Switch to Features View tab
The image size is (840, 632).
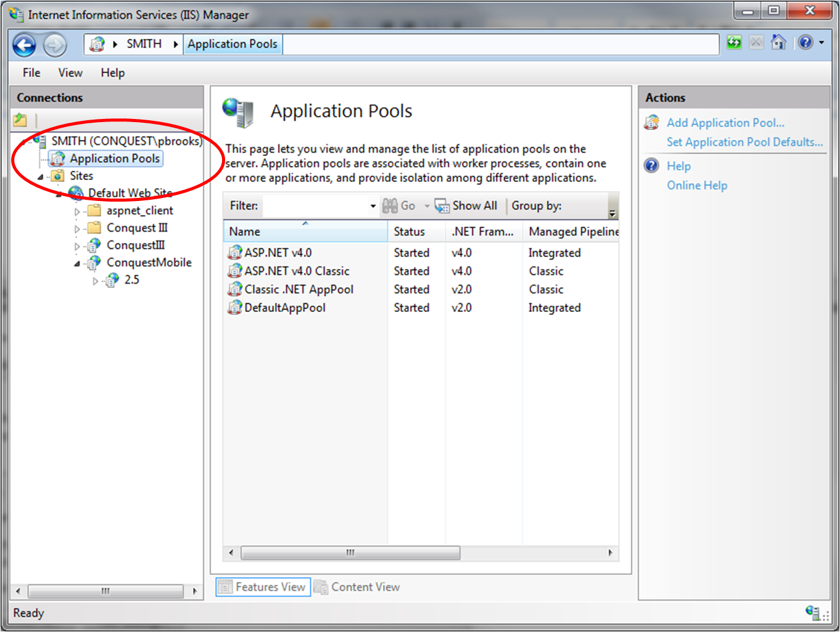tap(263, 587)
